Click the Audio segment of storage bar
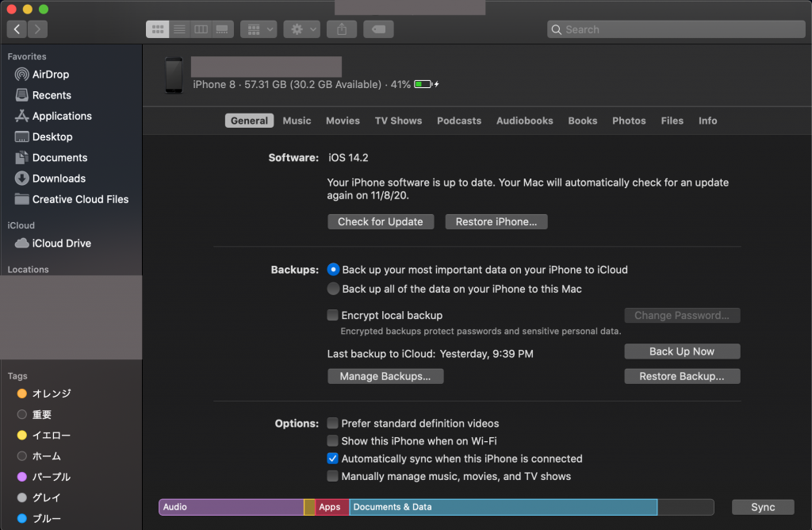 tap(231, 507)
